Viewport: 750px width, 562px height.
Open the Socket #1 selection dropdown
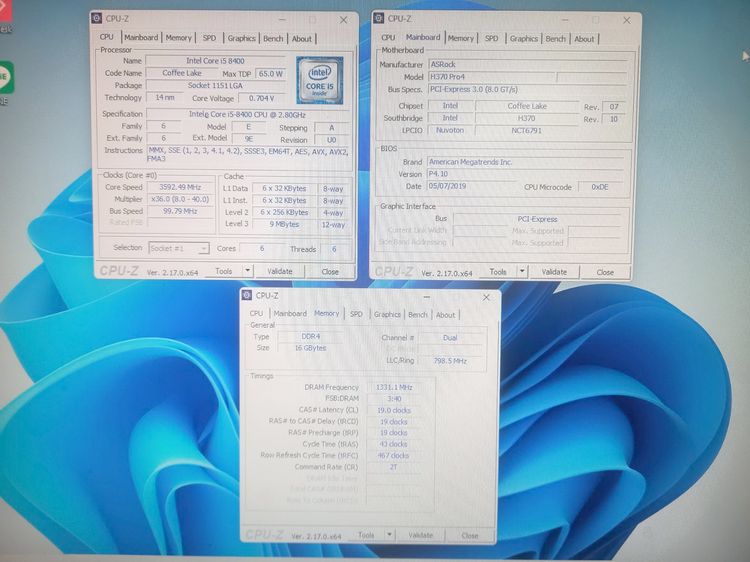pyautogui.click(x=179, y=248)
